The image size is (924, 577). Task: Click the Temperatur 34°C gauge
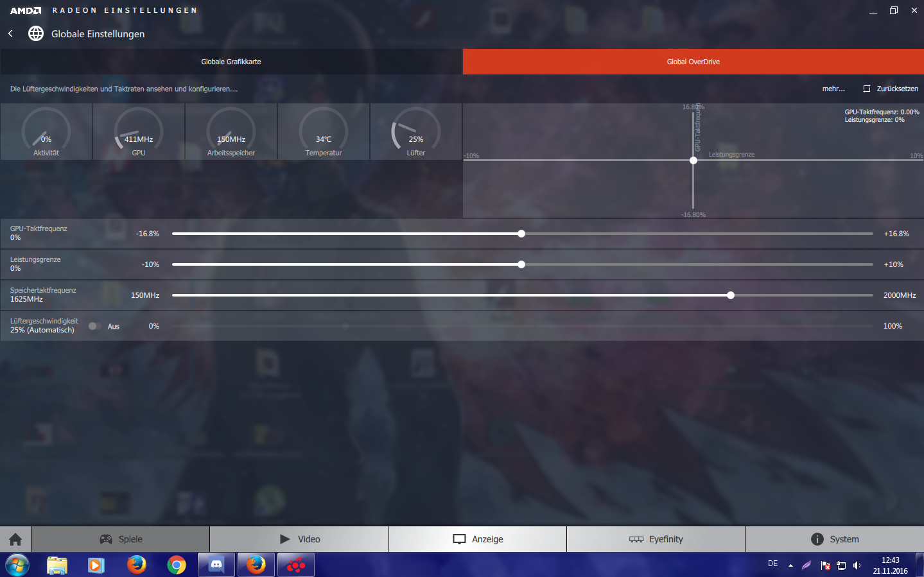[324, 132]
